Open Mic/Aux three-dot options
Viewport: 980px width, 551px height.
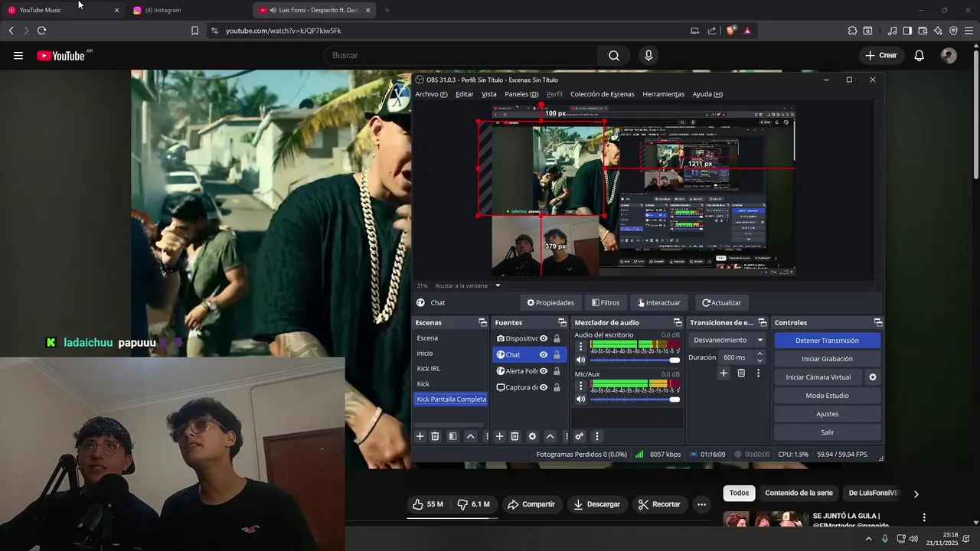[580, 386]
